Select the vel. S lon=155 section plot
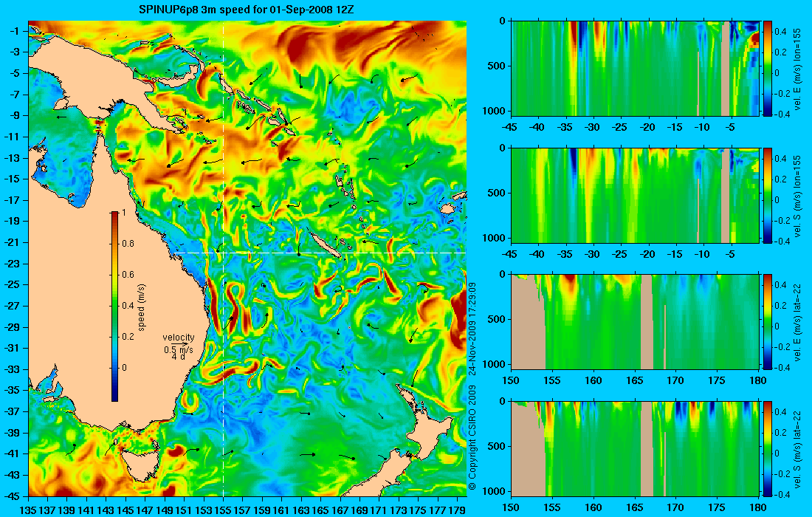The height and width of the screenshot is (517, 812). tap(635, 195)
